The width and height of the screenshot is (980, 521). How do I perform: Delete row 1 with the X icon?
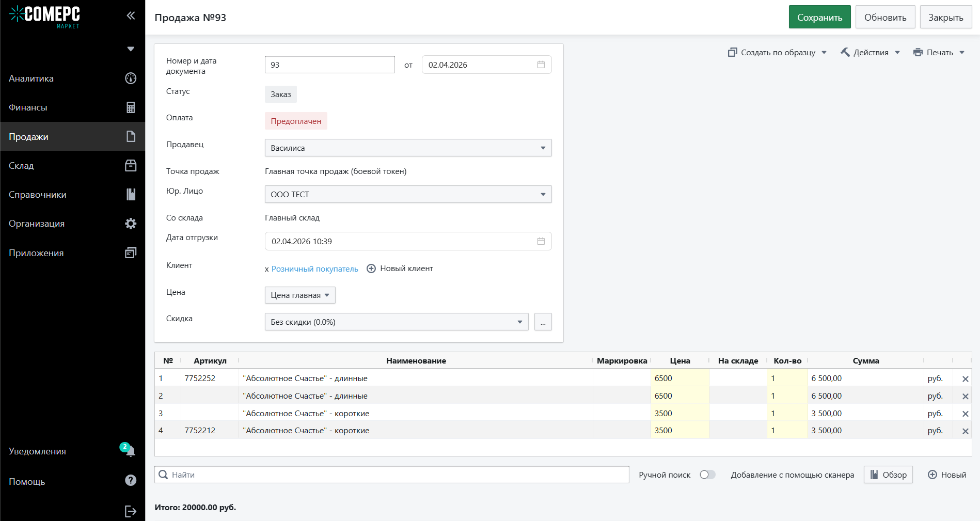tap(965, 379)
